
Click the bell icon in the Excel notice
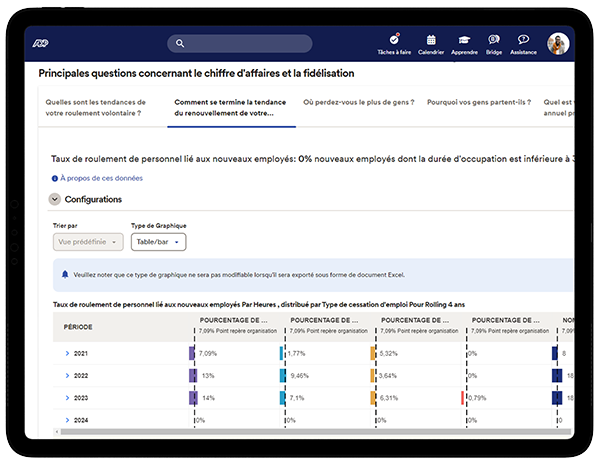(65, 274)
